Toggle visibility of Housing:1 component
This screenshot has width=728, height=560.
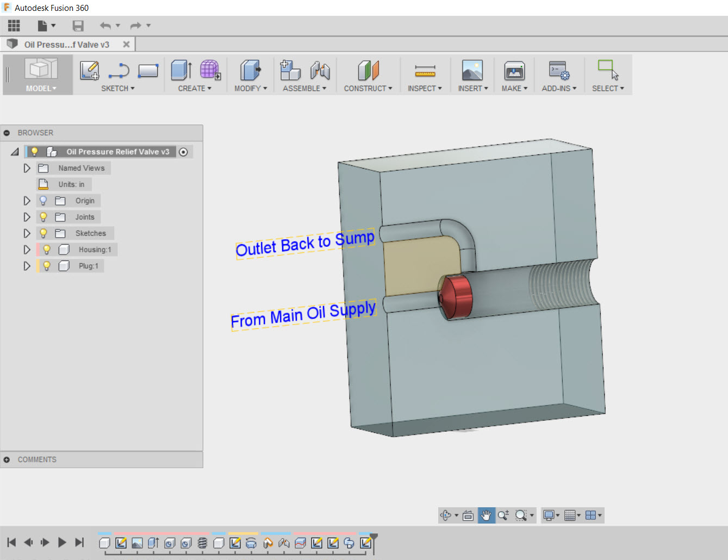click(47, 249)
